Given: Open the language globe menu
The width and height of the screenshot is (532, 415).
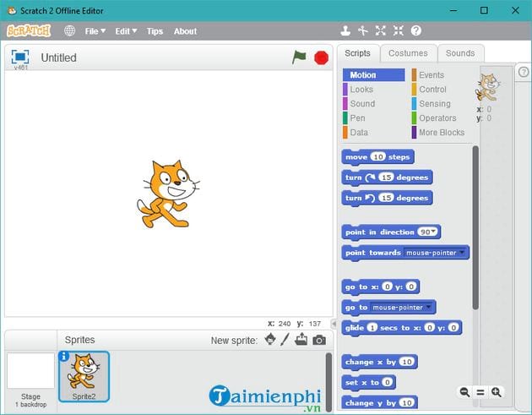Looking at the screenshot, I should [x=69, y=31].
